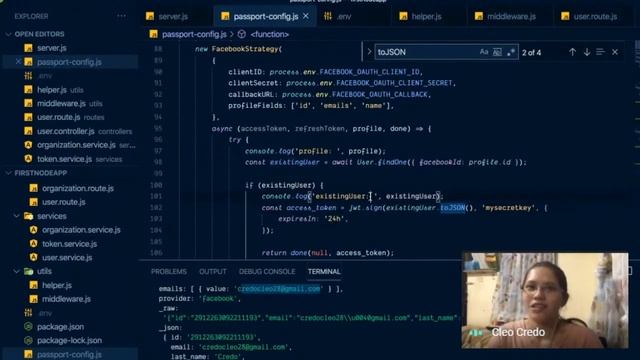Open middleware.js utils in Open Editors

pos(69,104)
